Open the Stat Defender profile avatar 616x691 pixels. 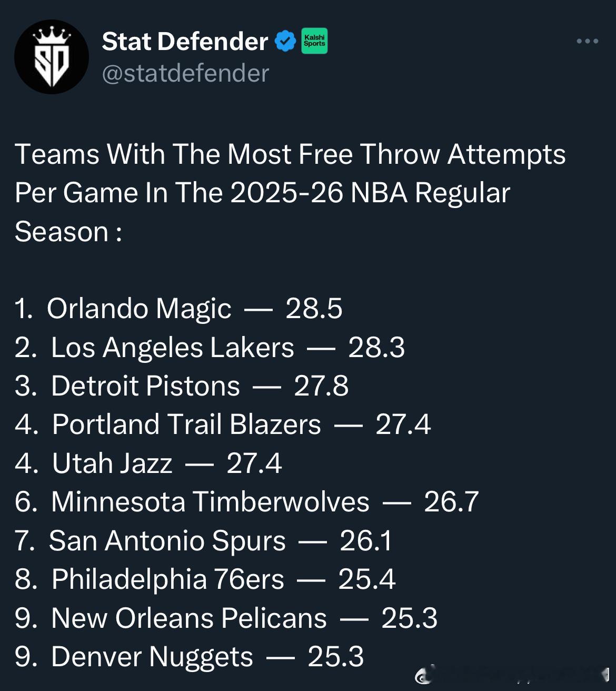pyautogui.click(x=51, y=57)
